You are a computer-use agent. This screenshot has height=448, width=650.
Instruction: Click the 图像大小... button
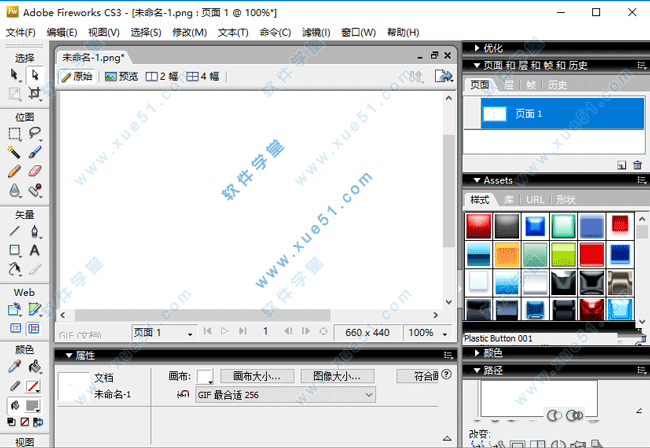(x=337, y=376)
